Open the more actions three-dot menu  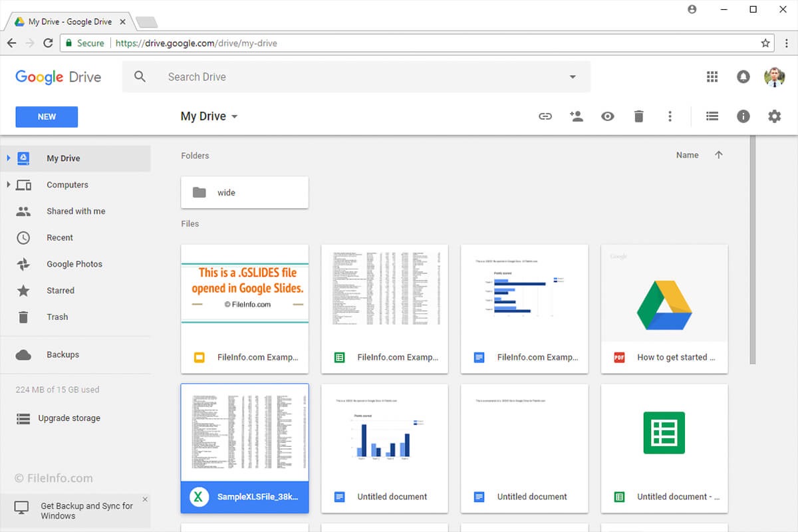(x=670, y=116)
